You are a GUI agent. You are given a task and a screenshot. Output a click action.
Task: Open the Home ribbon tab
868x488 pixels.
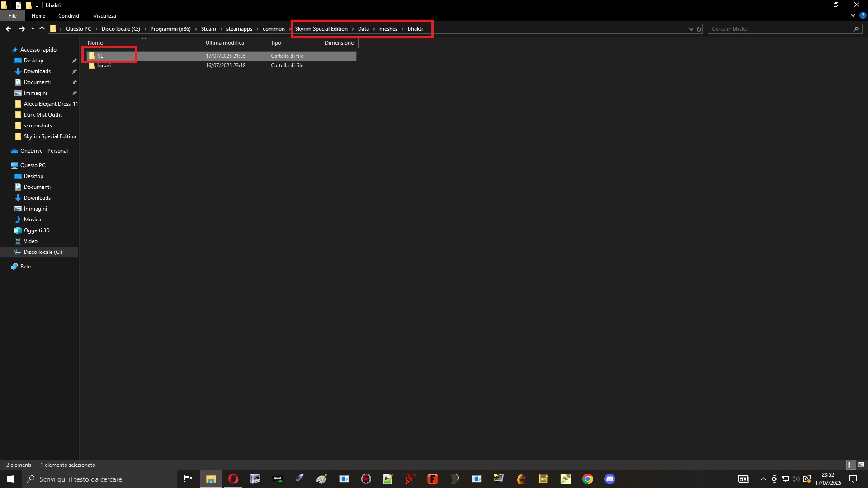point(38,16)
